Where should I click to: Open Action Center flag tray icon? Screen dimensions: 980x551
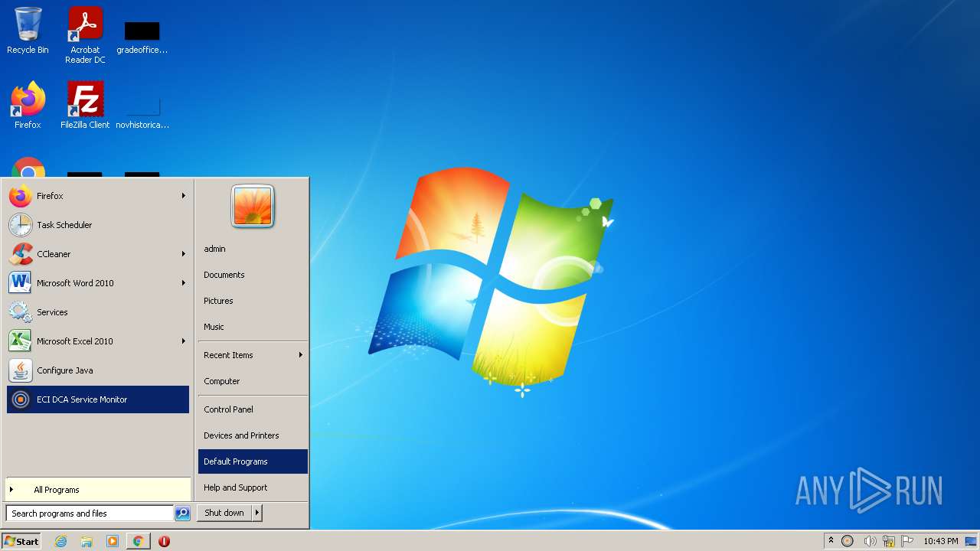pyautogui.click(x=907, y=541)
